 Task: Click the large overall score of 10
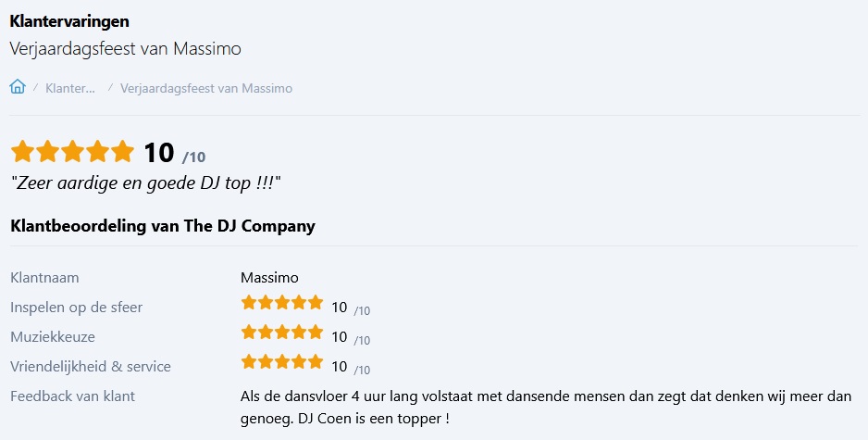[158, 153]
